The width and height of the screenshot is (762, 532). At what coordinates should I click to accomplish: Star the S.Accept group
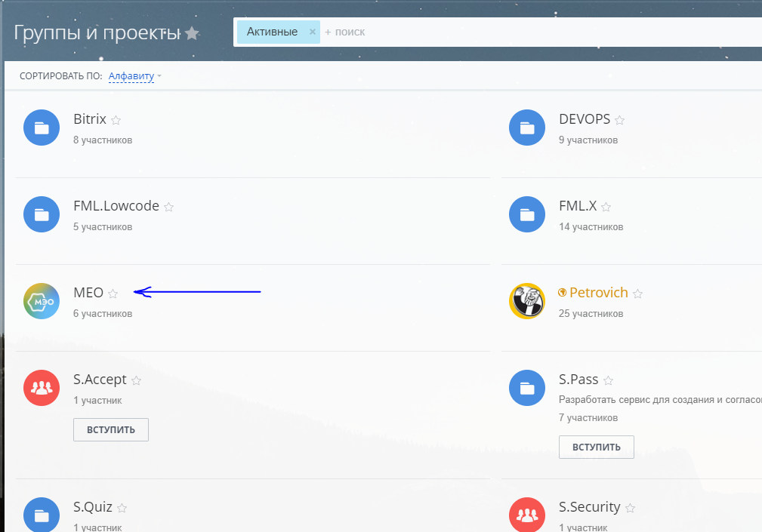pos(136,380)
